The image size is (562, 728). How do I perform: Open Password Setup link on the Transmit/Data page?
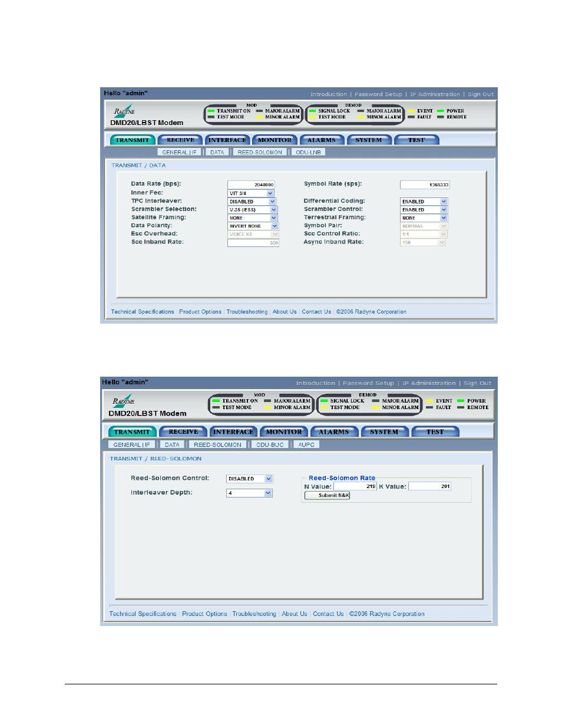[x=378, y=94]
